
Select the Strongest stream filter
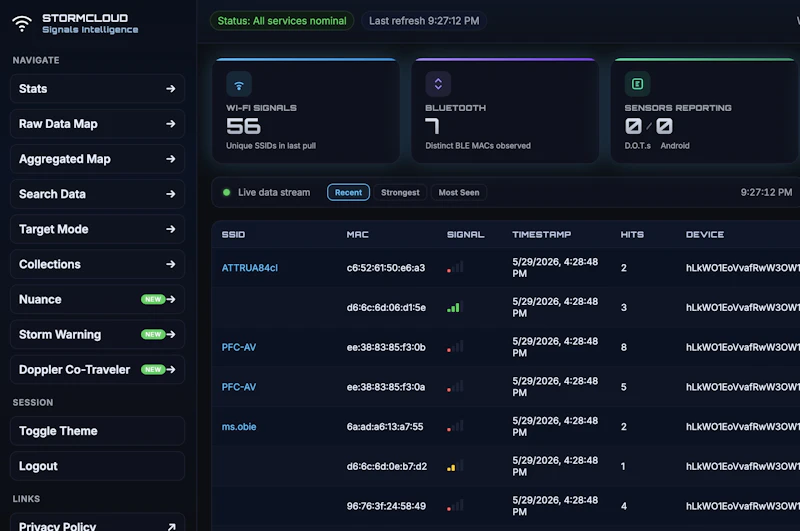coord(400,192)
